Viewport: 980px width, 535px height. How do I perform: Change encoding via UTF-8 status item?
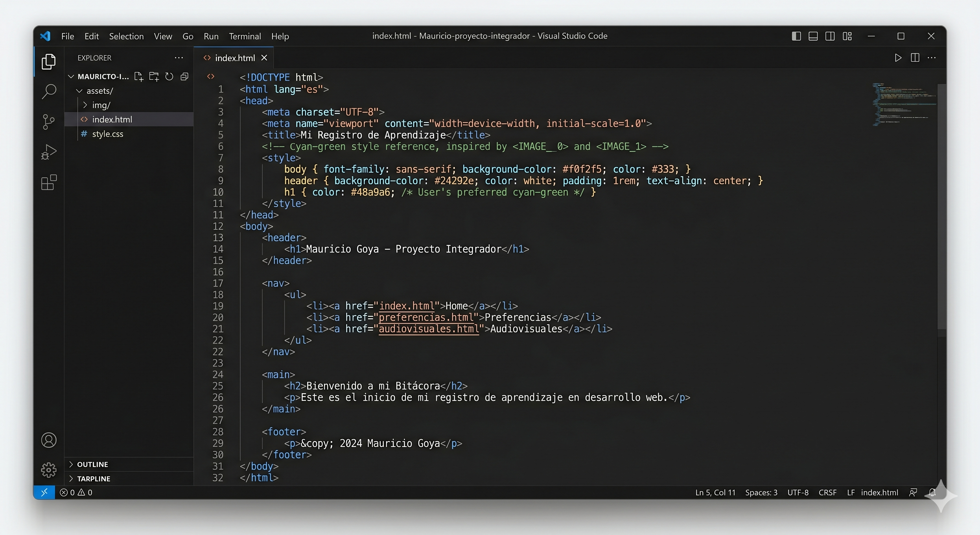798,493
